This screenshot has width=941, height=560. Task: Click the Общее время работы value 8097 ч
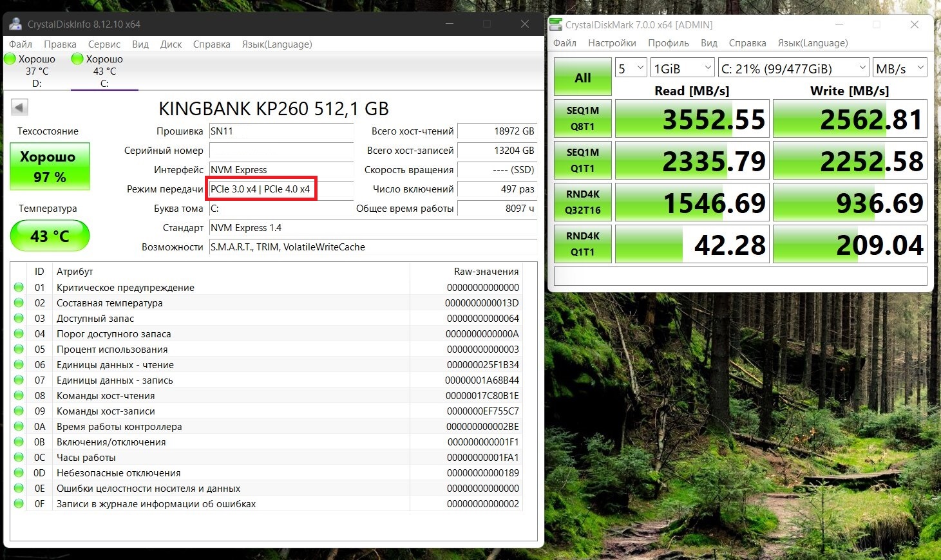(x=497, y=208)
